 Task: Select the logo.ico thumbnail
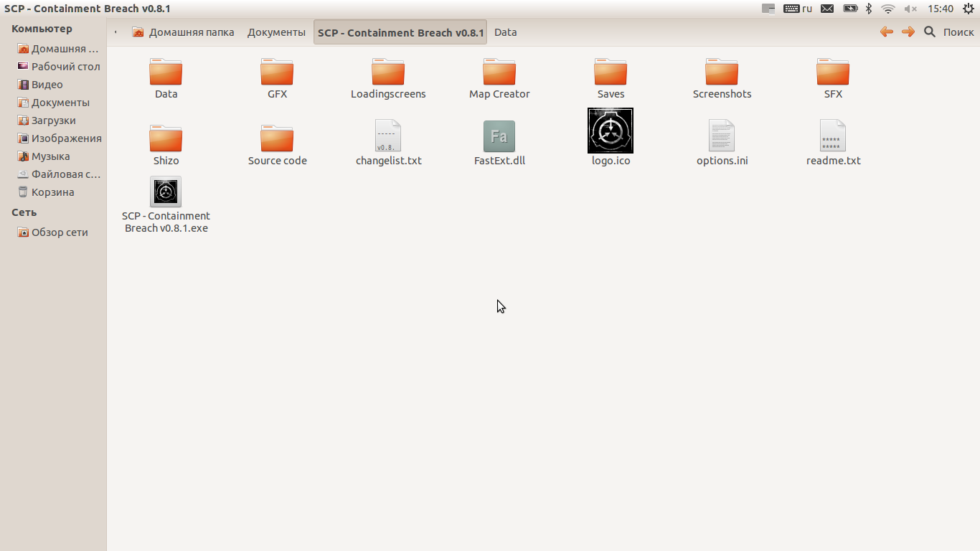click(x=611, y=131)
